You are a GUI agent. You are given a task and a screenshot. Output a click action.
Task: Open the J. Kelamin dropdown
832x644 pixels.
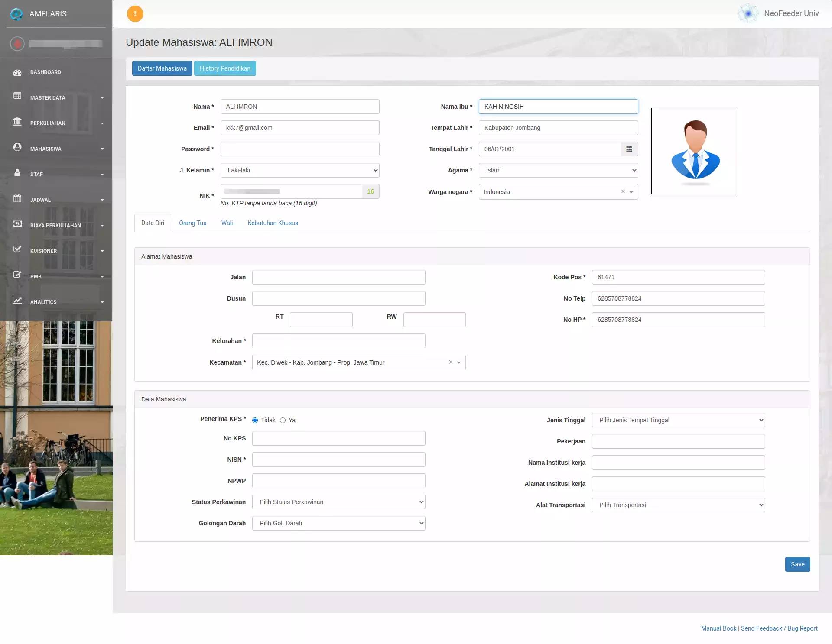pyautogui.click(x=300, y=170)
